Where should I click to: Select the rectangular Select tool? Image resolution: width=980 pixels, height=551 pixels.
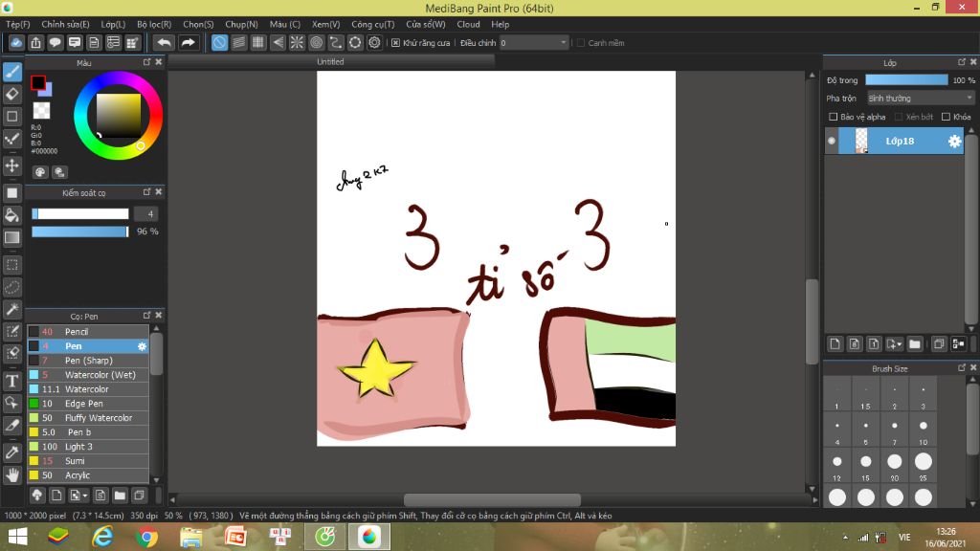pos(11,265)
